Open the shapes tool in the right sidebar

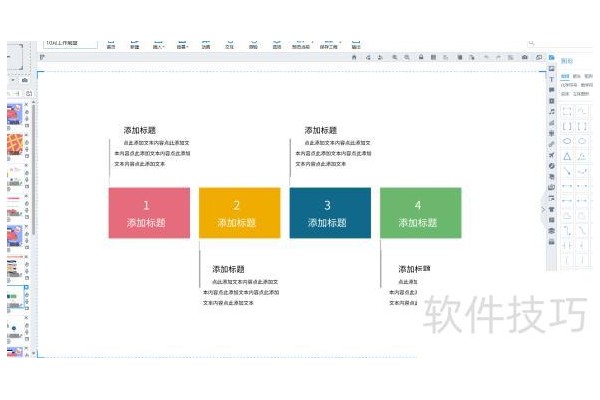click(x=551, y=57)
